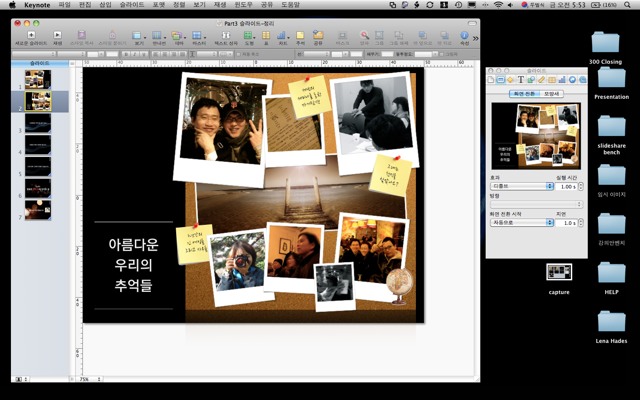Image resolution: width=640 pixels, height=400 pixels.
Task: Select slide 3 thumbnail in navigator
Action: coord(38,123)
